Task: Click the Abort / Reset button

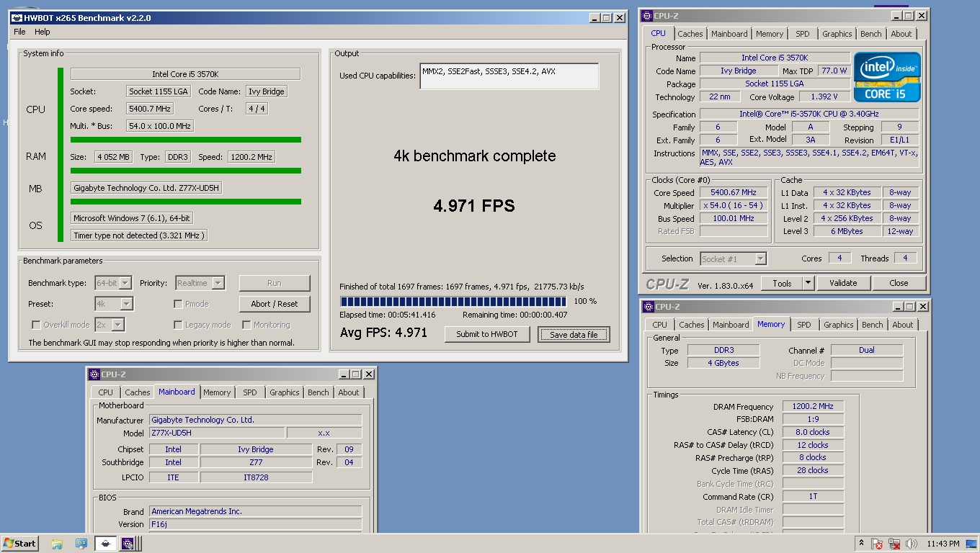Action: point(275,304)
